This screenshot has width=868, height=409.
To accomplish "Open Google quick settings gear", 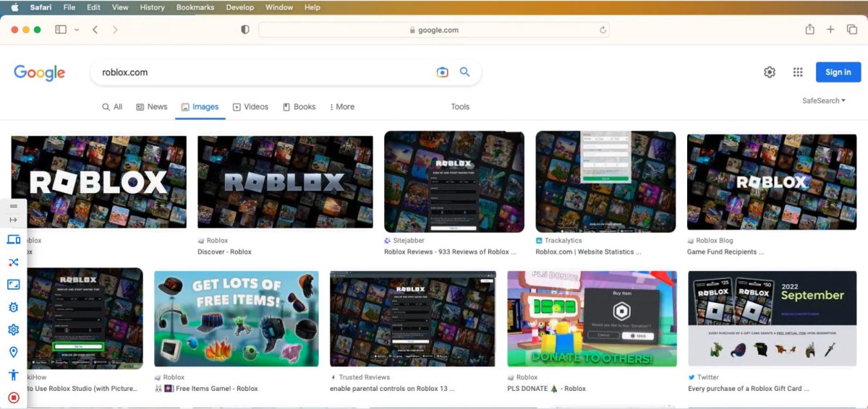I will coord(770,72).
